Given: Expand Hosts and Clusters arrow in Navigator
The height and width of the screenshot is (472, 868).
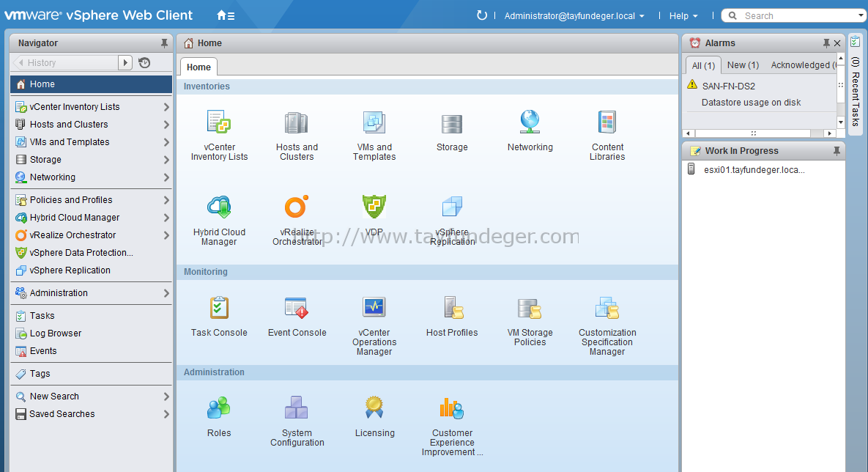Looking at the screenshot, I should point(166,125).
